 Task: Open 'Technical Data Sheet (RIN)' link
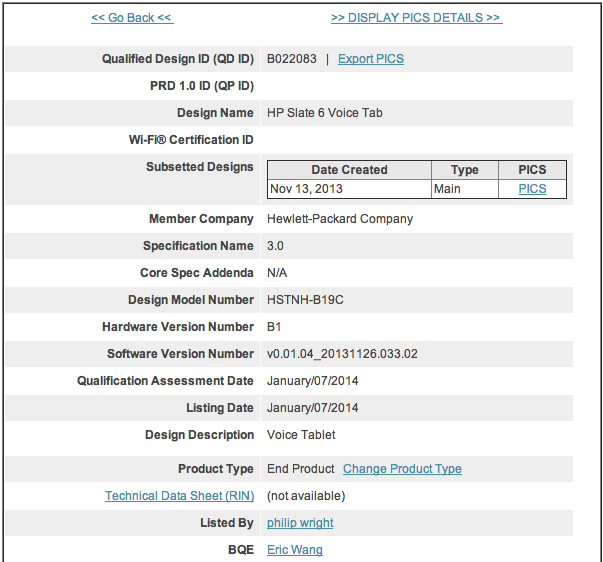point(180,496)
